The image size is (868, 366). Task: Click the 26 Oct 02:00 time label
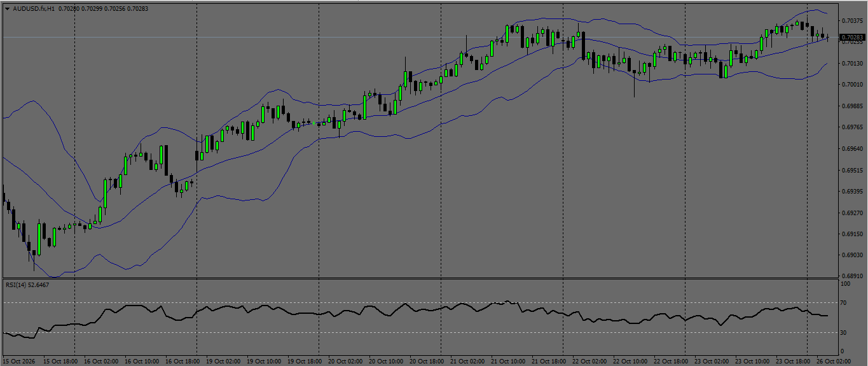point(835,361)
